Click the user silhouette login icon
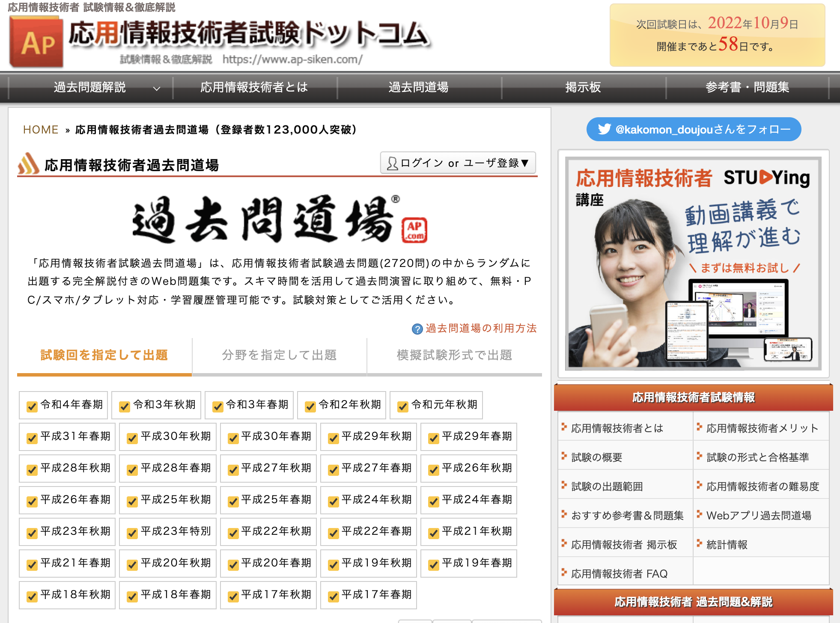This screenshot has height=623, width=840. pyautogui.click(x=392, y=163)
